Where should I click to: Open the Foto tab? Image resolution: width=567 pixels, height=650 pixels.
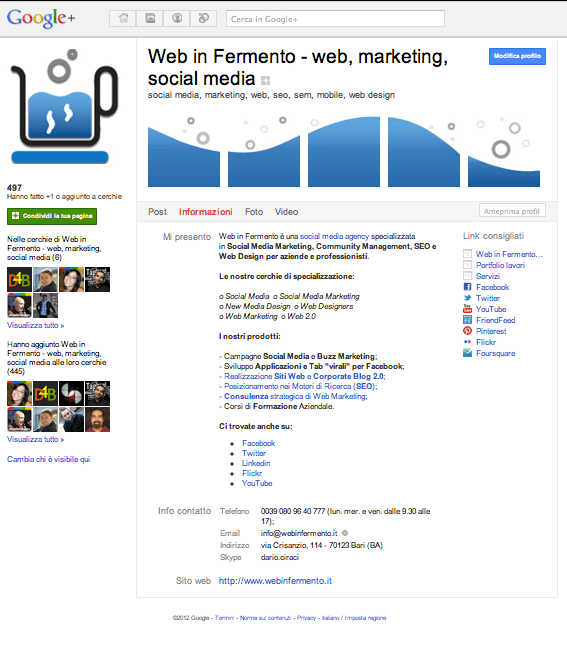[x=254, y=212]
